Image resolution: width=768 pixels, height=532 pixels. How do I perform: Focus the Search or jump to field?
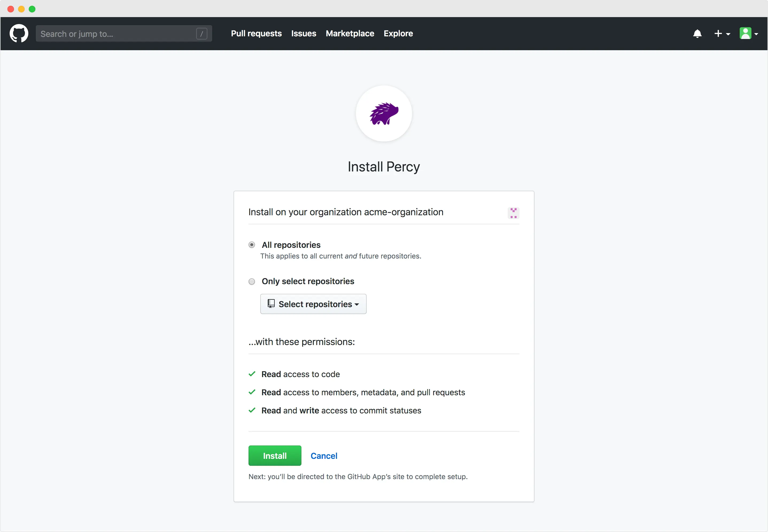click(x=117, y=34)
